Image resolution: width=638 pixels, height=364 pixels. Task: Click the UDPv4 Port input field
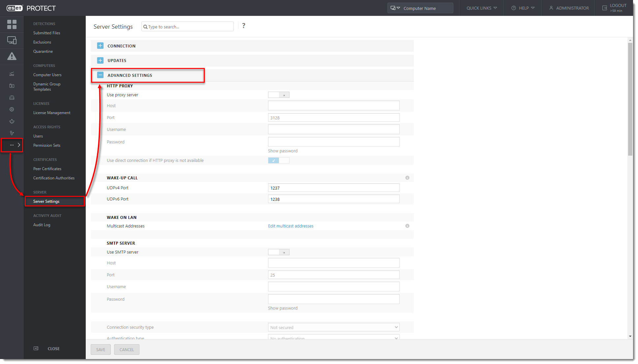tap(334, 188)
